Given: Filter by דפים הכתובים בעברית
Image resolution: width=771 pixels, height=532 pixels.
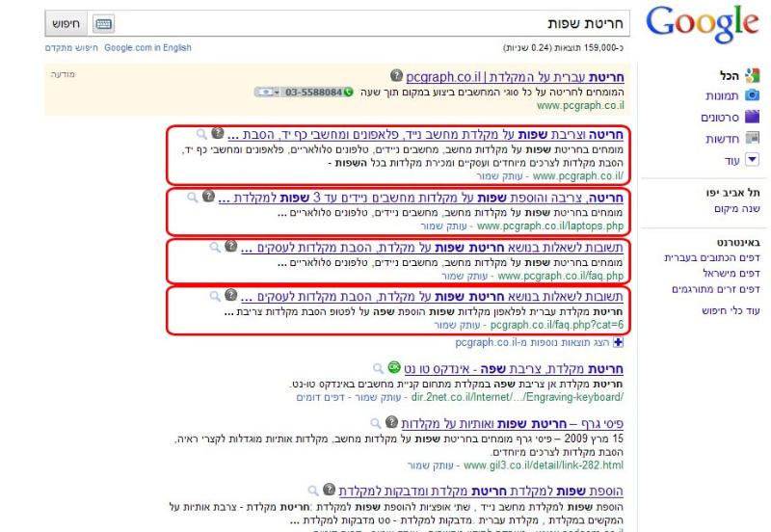Looking at the screenshot, I should (x=711, y=257).
